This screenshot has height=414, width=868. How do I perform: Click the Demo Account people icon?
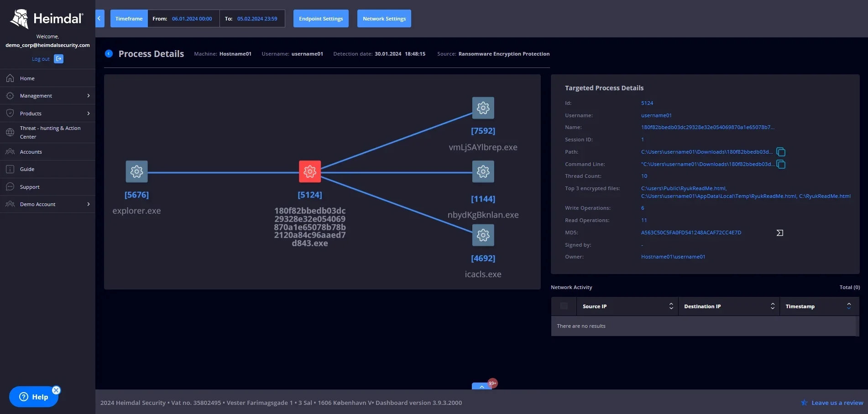pyautogui.click(x=10, y=204)
